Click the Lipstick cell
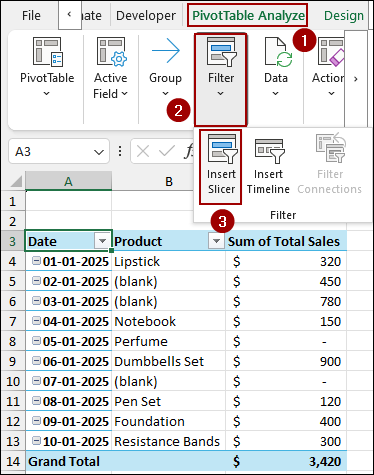Viewport: 374px width, 475px height. 169,261
